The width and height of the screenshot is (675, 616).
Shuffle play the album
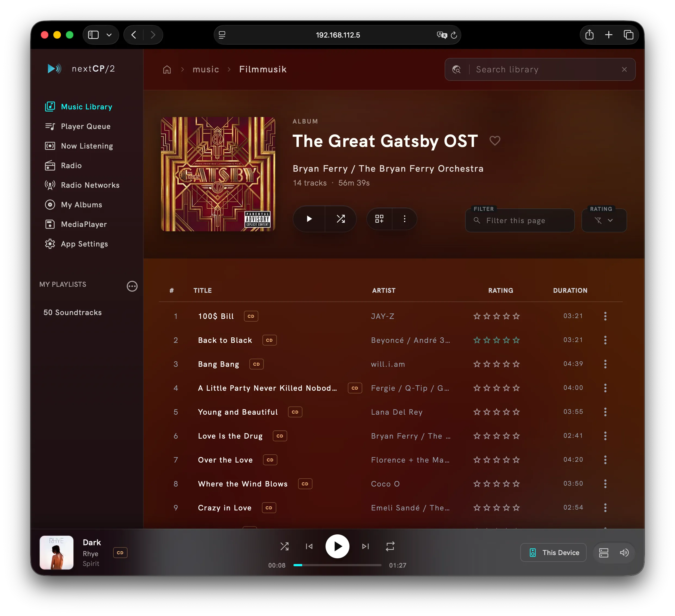340,219
